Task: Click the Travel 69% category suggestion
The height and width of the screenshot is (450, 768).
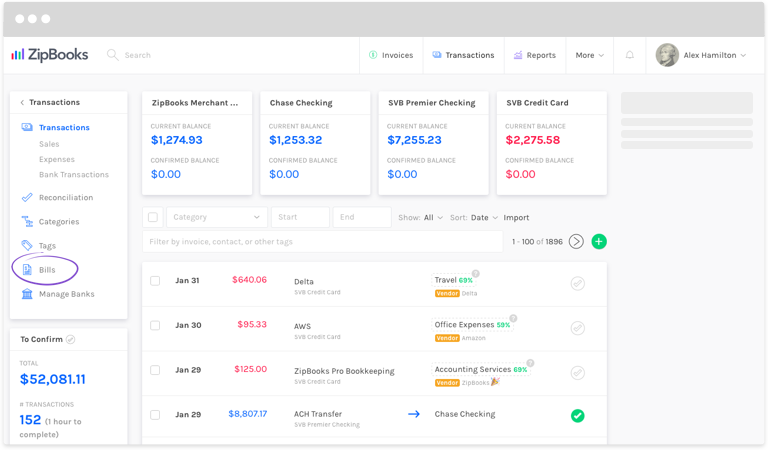Action: 454,280
